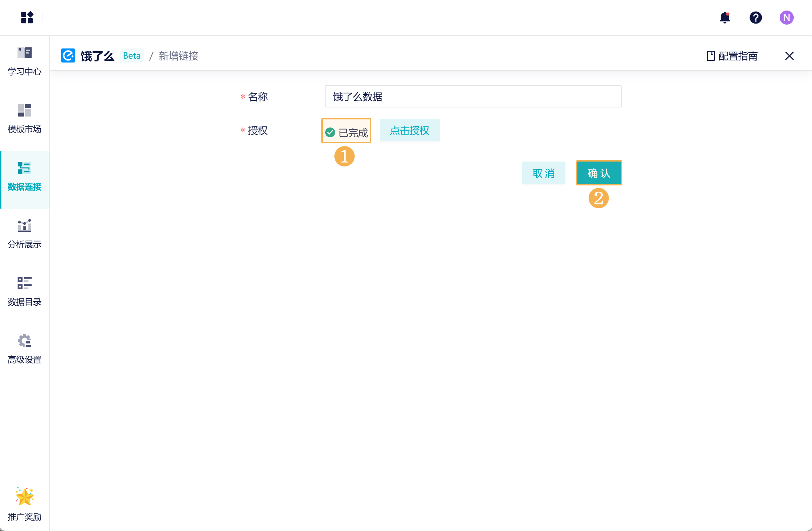The image size is (812, 531).
Task: Go to 学习中心 in sidebar
Action: click(x=25, y=61)
